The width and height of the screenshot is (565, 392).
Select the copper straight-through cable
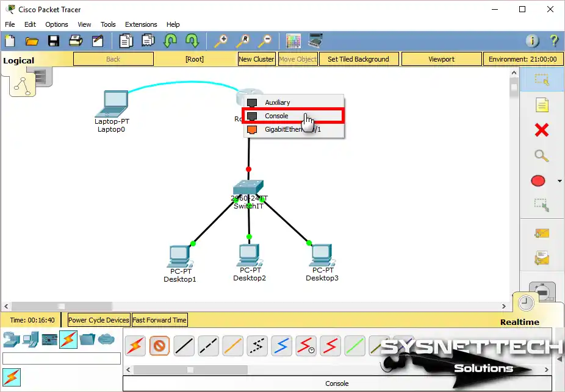click(x=184, y=346)
